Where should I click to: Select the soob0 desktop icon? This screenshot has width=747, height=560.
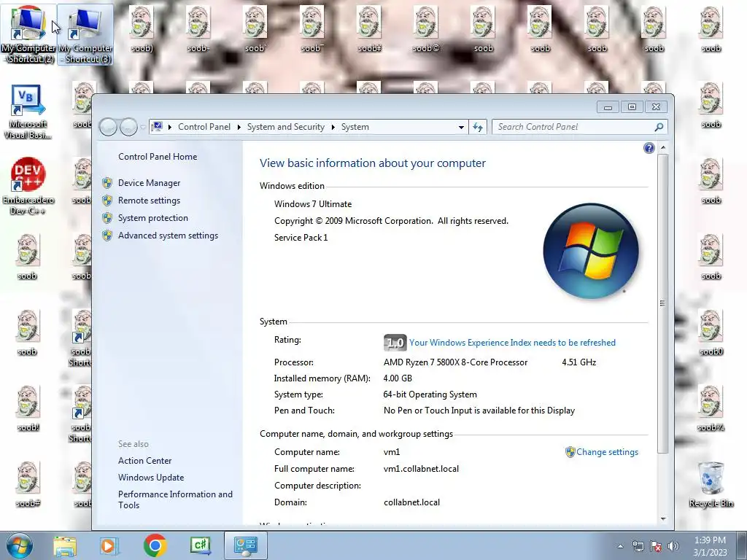click(711, 332)
